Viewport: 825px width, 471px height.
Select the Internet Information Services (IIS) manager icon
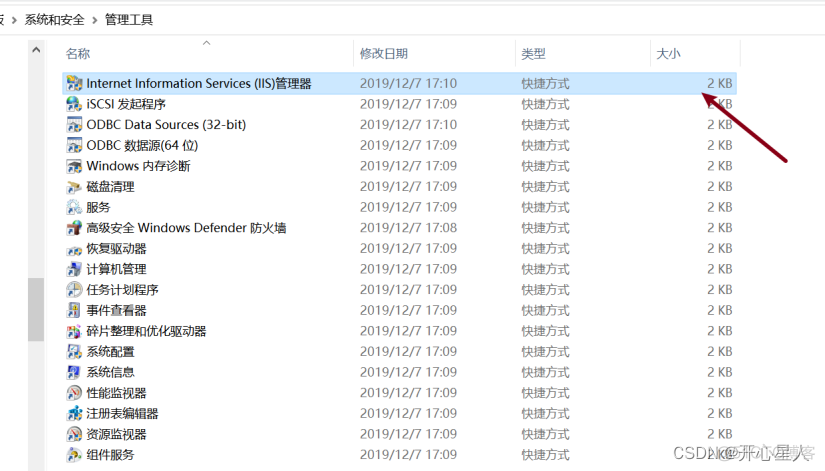[74, 83]
